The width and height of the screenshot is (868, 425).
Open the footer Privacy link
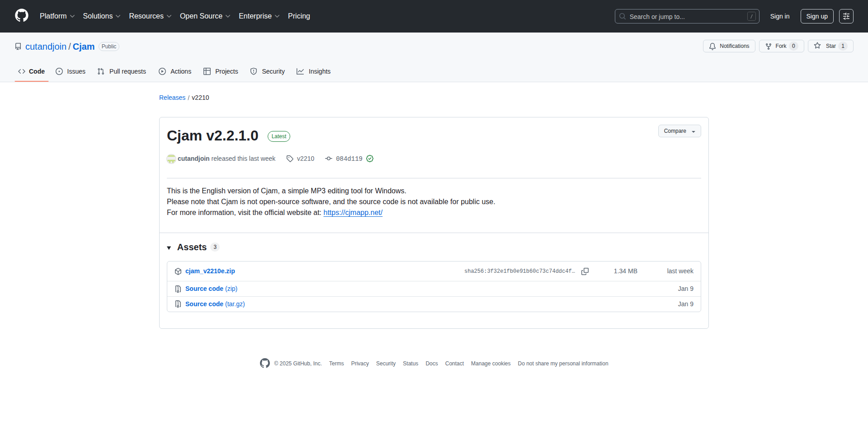point(360,364)
